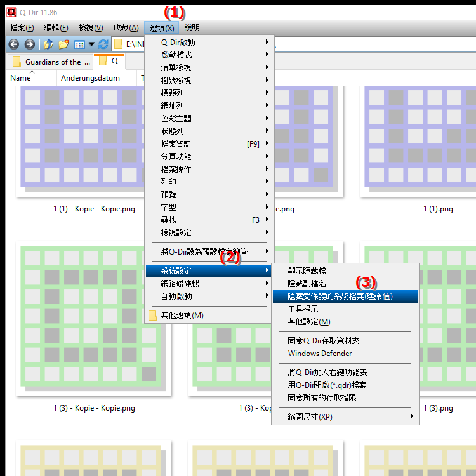The width and height of the screenshot is (476, 476).
Task: Click the blue refresh arrows icon
Action: click(x=103, y=44)
